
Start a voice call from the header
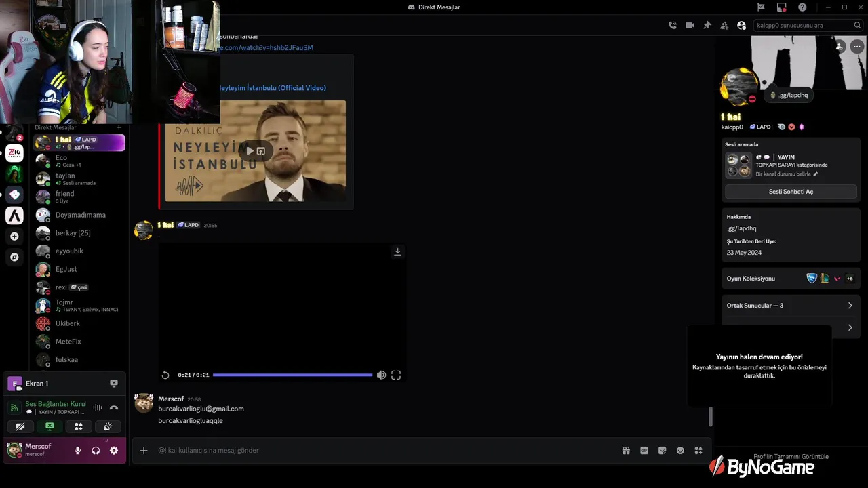(x=673, y=25)
